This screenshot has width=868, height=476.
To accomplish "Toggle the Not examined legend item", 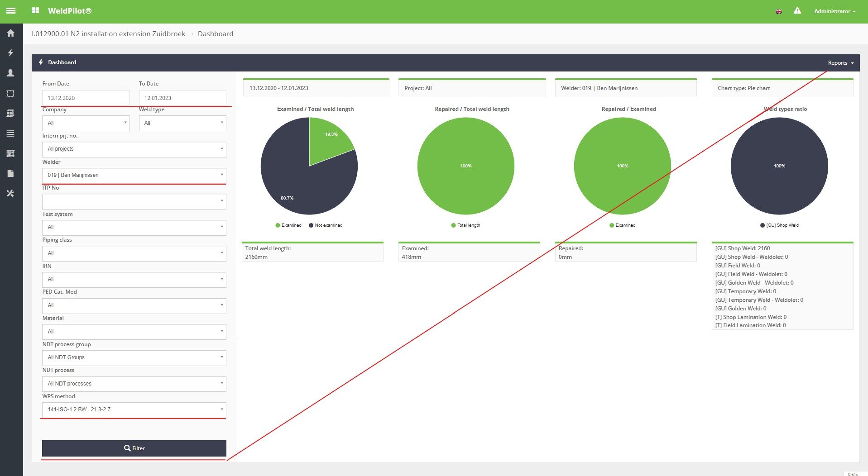I will (x=326, y=225).
